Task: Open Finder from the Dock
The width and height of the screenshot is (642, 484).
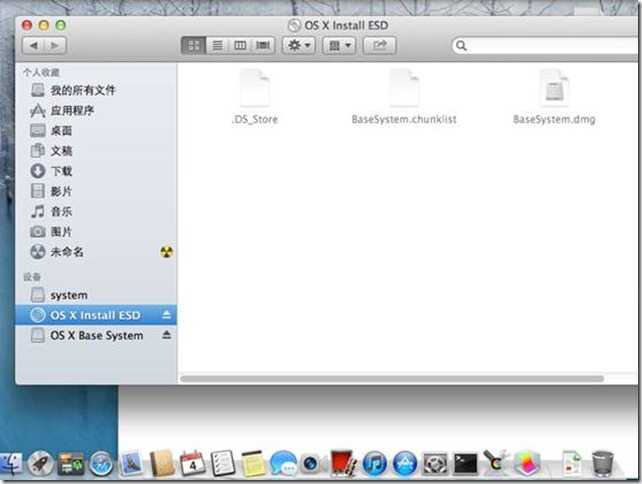Action: pyautogui.click(x=11, y=464)
